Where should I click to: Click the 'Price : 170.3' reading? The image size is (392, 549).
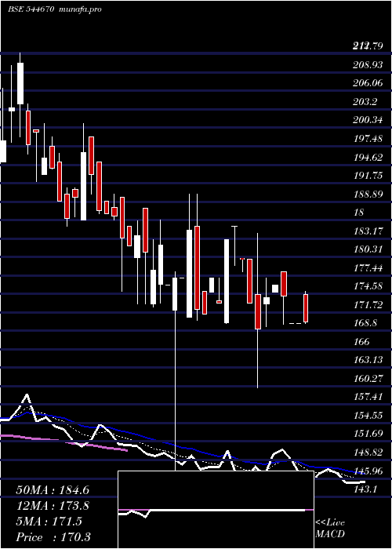(53, 537)
